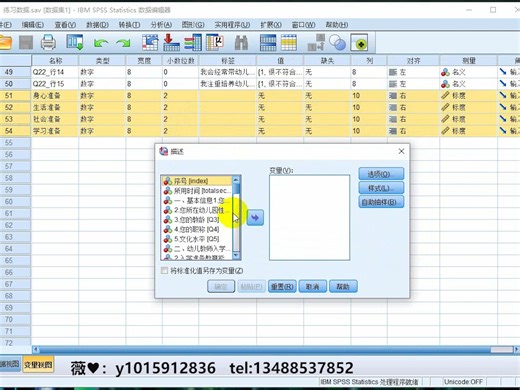
Task: Click the Save disk toolbar icon
Action: pyautogui.click(x=26, y=43)
